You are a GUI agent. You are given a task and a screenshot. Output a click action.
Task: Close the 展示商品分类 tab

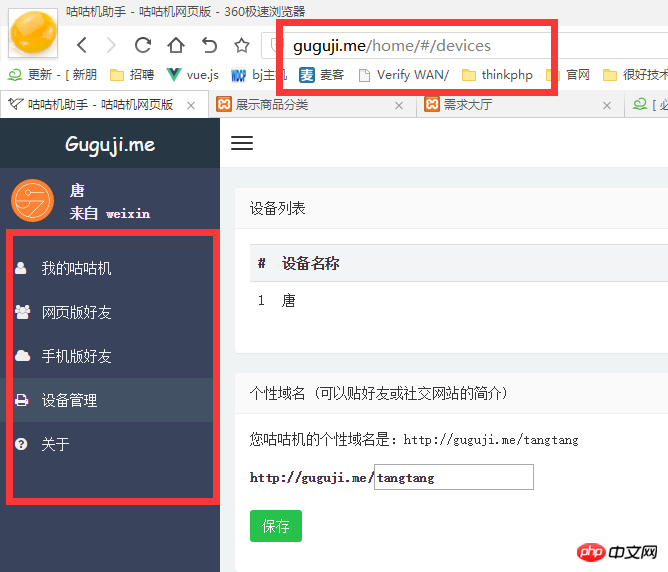(x=399, y=105)
